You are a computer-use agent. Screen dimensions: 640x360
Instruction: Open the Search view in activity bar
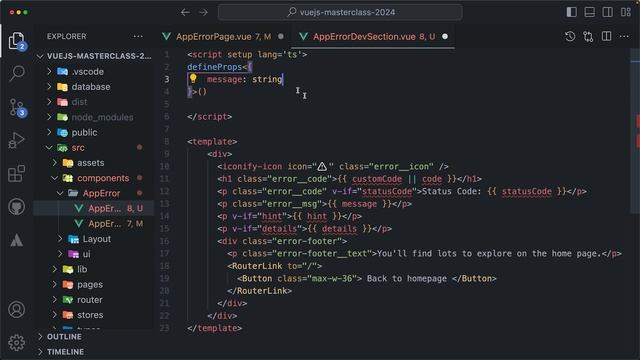[16, 73]
